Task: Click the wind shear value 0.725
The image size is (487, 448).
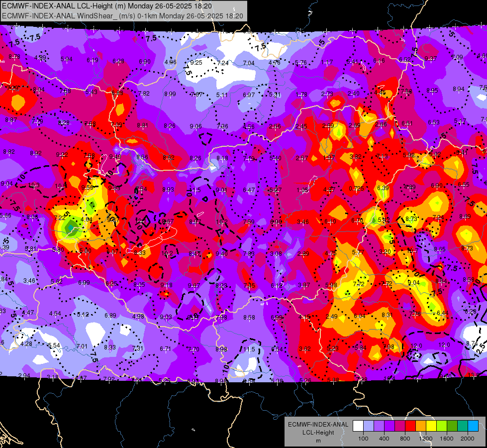Action: 356,188
